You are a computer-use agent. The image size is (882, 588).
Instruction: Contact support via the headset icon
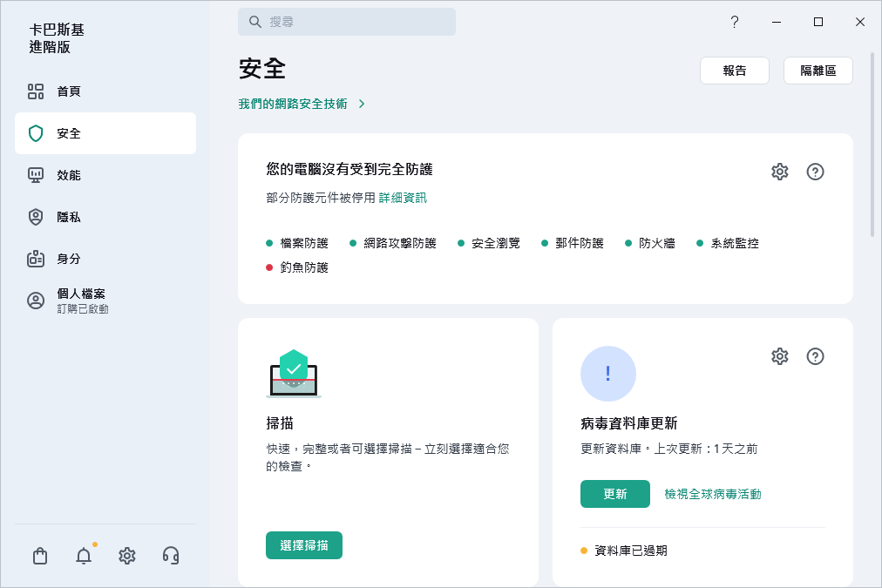[x=170, y=555]
